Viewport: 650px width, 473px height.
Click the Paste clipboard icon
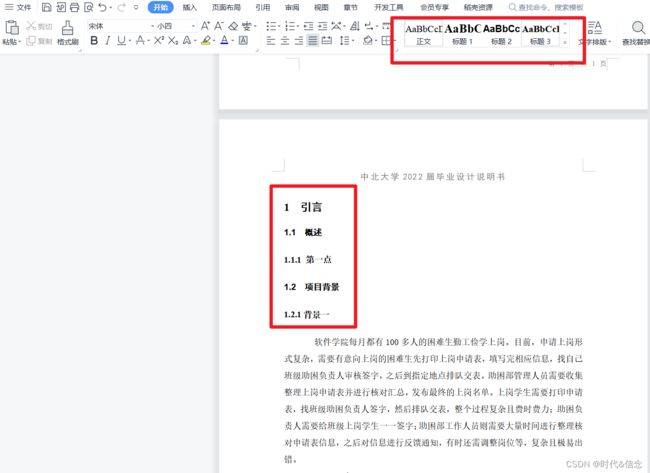click(x=12, y=28)
